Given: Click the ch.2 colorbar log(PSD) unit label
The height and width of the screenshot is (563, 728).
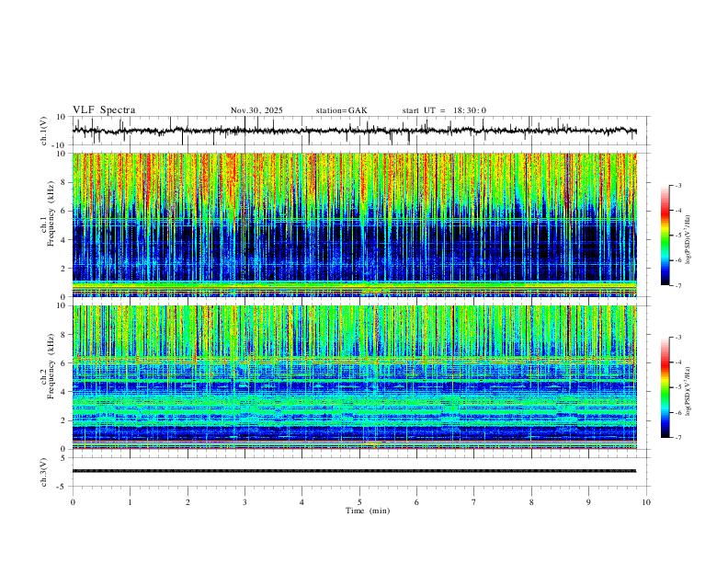Looking at the screenshot, I should click(x=688, y=391).
